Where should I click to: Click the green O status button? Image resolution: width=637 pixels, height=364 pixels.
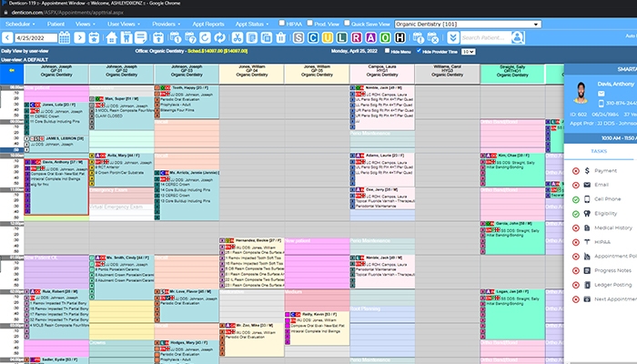[385, 38]
